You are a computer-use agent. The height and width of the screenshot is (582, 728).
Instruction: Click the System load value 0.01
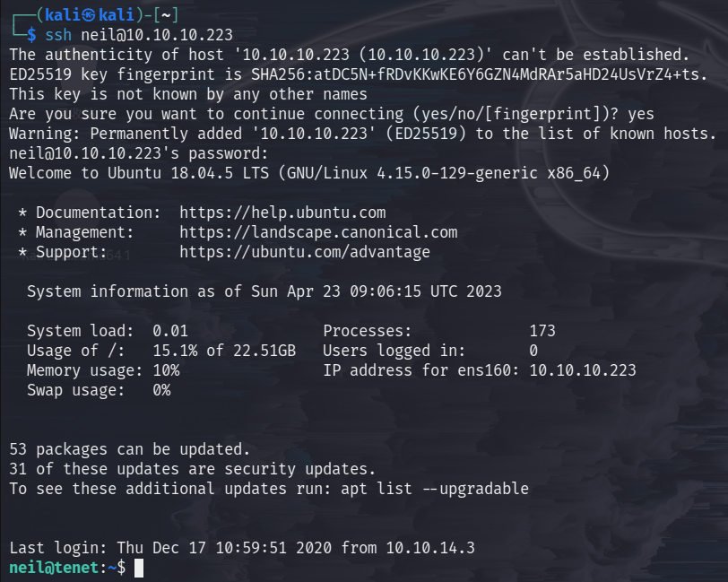[x=170, y=331]
